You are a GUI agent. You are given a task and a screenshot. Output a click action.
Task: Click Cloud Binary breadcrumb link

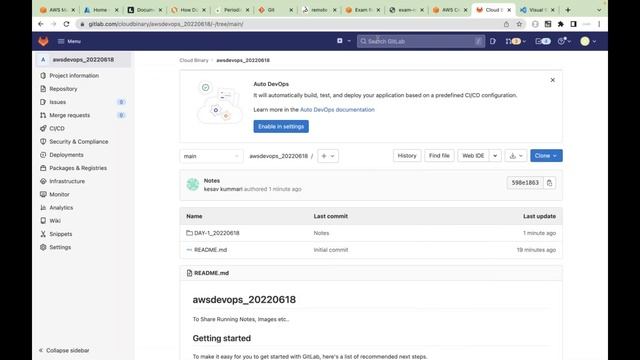194,60
